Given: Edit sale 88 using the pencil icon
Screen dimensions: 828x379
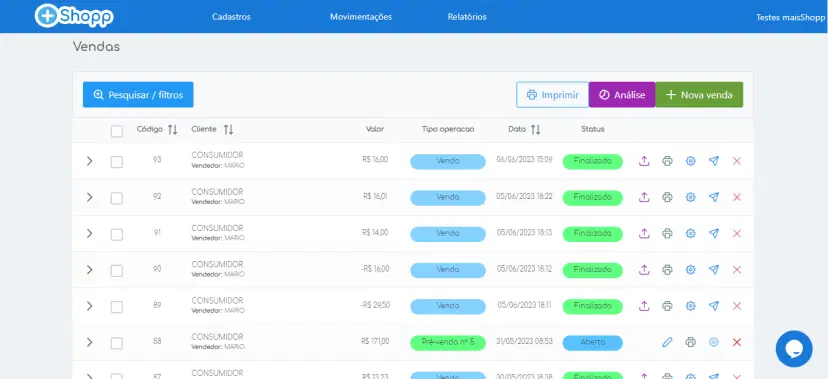Looking at the screenshot, I should 667,342.
